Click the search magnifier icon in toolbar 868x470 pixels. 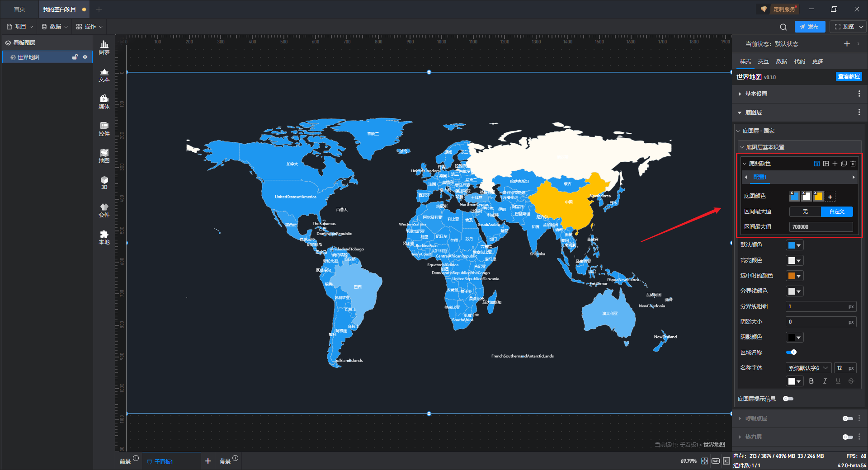[x=783, y=27]
